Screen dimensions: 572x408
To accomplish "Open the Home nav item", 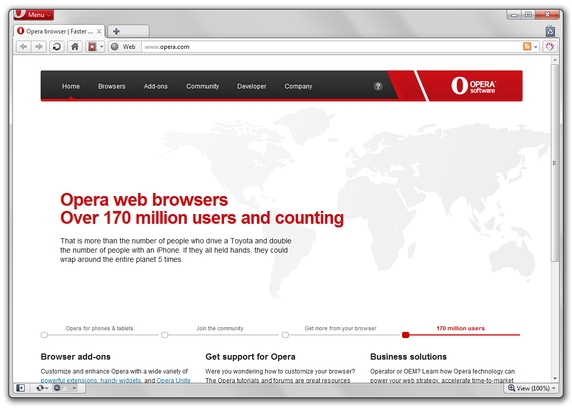I will (x=71, y=86).
